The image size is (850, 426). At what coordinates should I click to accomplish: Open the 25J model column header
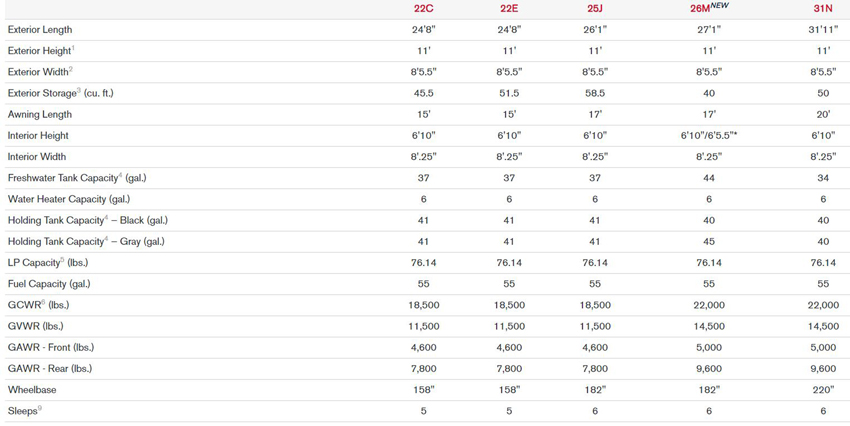595,9
